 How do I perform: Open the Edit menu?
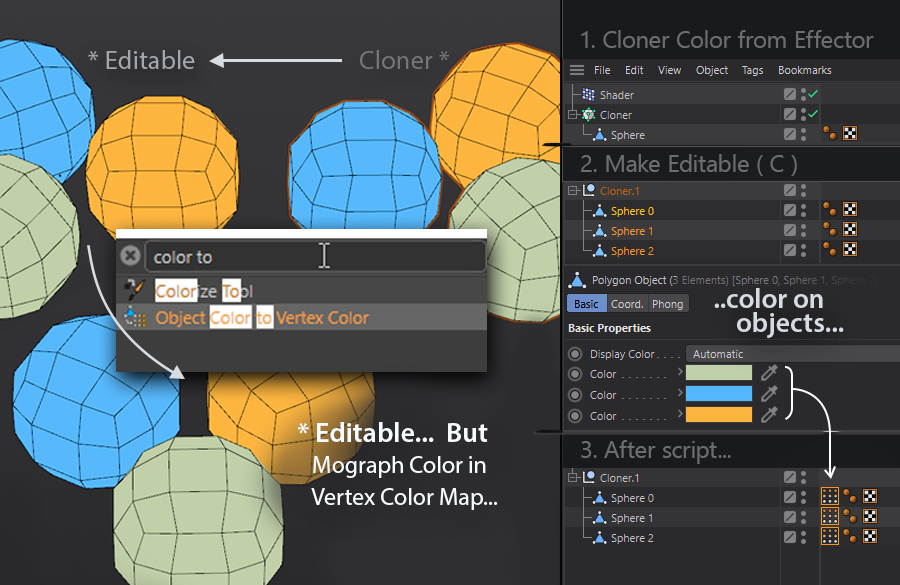(634, 70)
